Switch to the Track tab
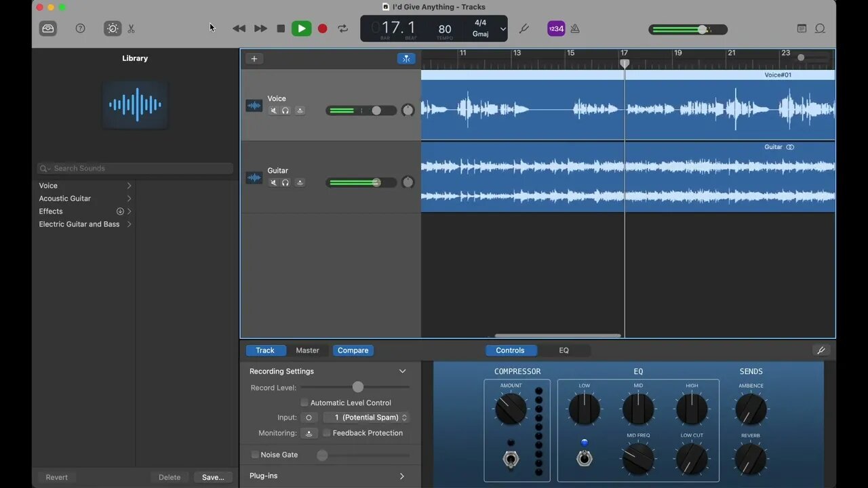Image resolution: width=868 pixels, height=488 pixels. coord(265,350)
